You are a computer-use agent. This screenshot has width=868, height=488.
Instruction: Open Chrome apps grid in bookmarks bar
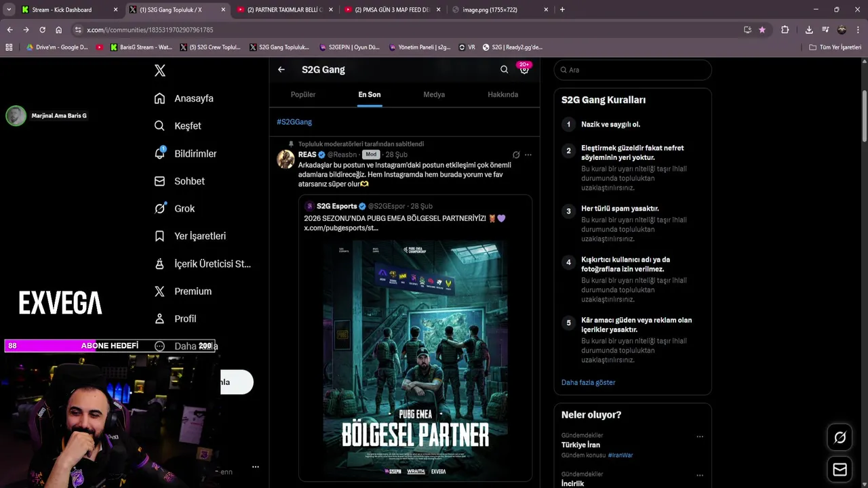coord(9,47)
